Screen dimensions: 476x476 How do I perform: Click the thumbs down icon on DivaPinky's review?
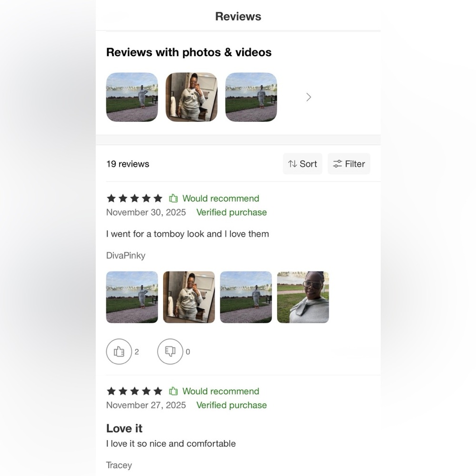170,352
